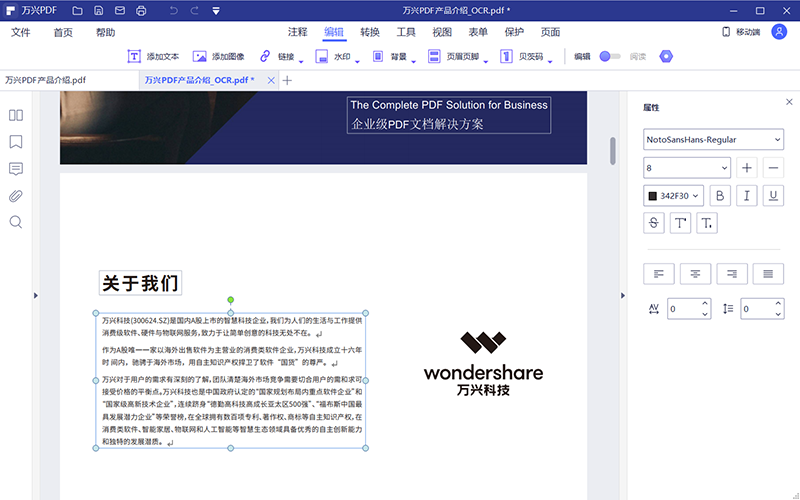
Task: Open the user account avatar
Action: click(779, 32)
